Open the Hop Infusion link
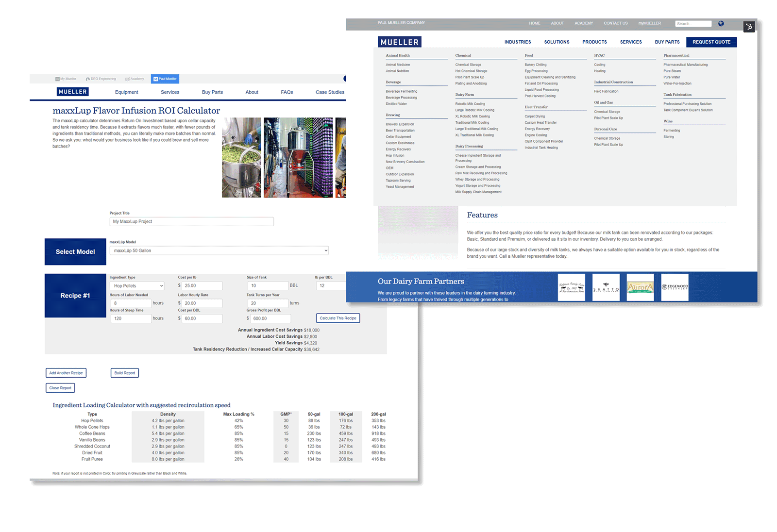Screen dimensions: 777x532 [395, 155]
